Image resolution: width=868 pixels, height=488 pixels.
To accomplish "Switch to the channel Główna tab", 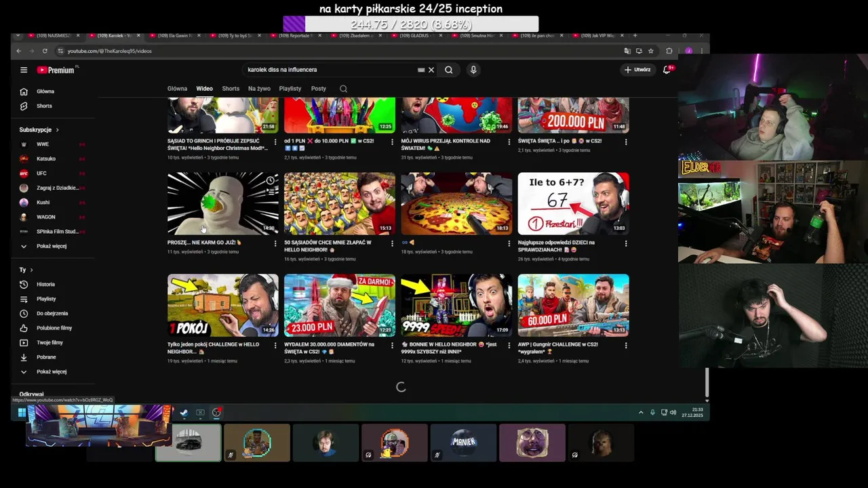I will tap(177, 89).
